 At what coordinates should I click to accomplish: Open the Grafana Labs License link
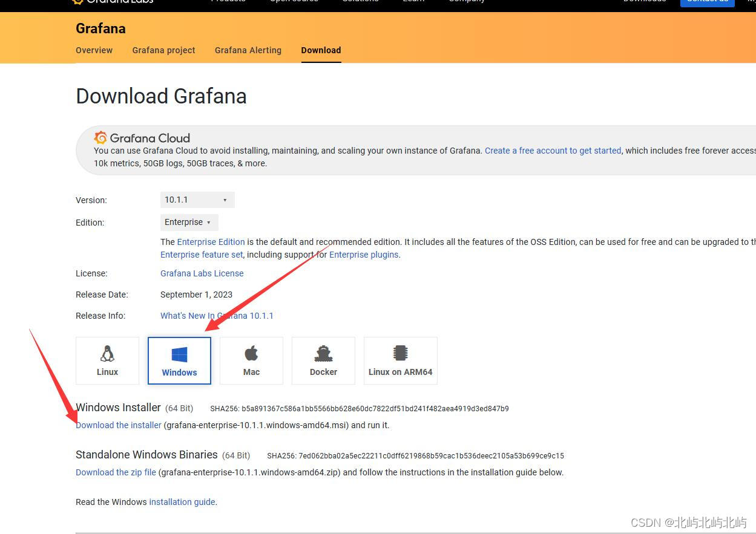(202, 273)
